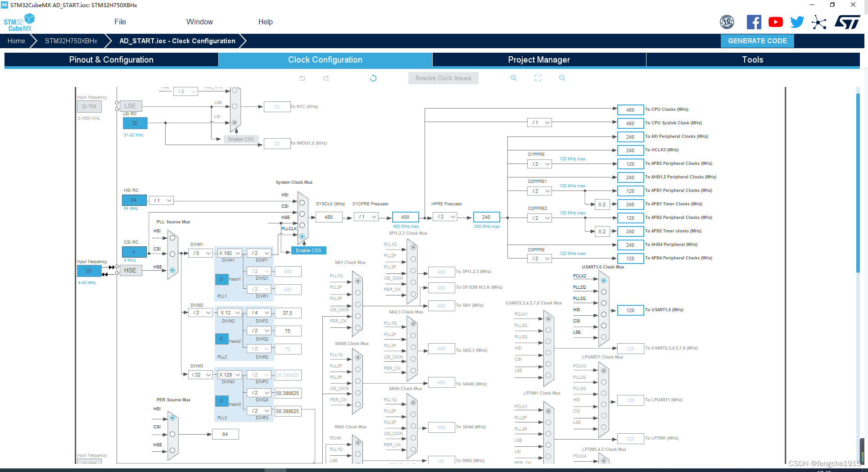Go to Home breadcrumb
This screenshot has height=472, width=868.
pos(16,41)
